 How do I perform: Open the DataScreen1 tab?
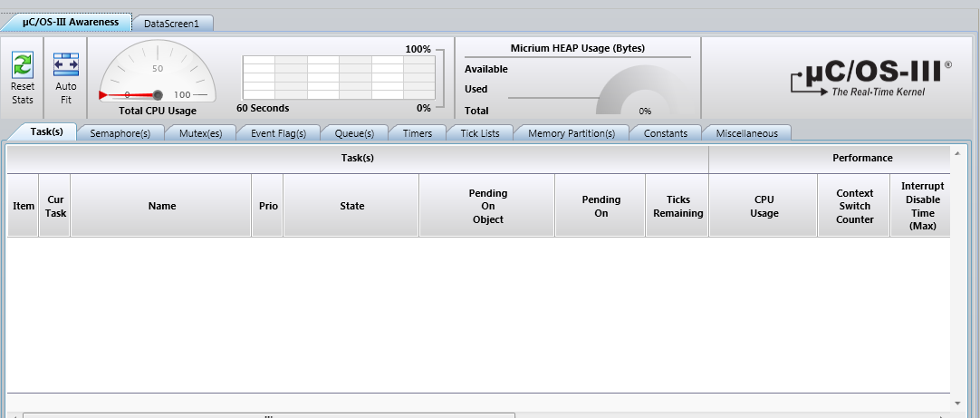(x=171, y=24)
